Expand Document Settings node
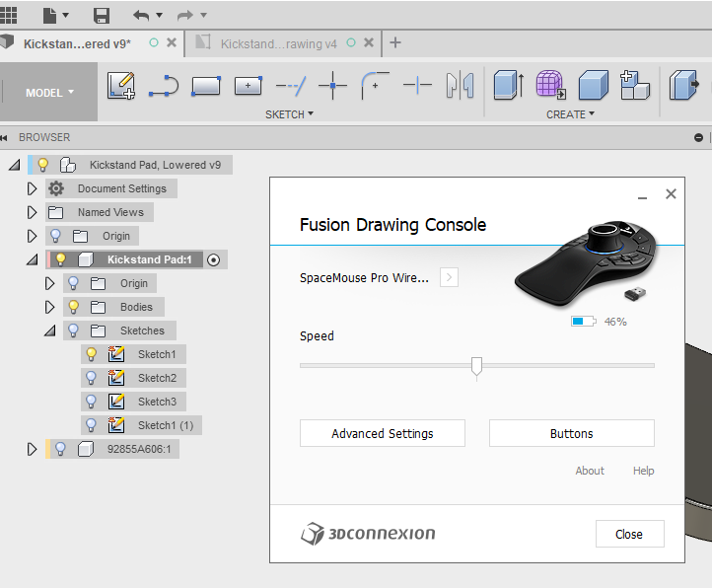Screen dimensions: 712x588 coord(32,188)
